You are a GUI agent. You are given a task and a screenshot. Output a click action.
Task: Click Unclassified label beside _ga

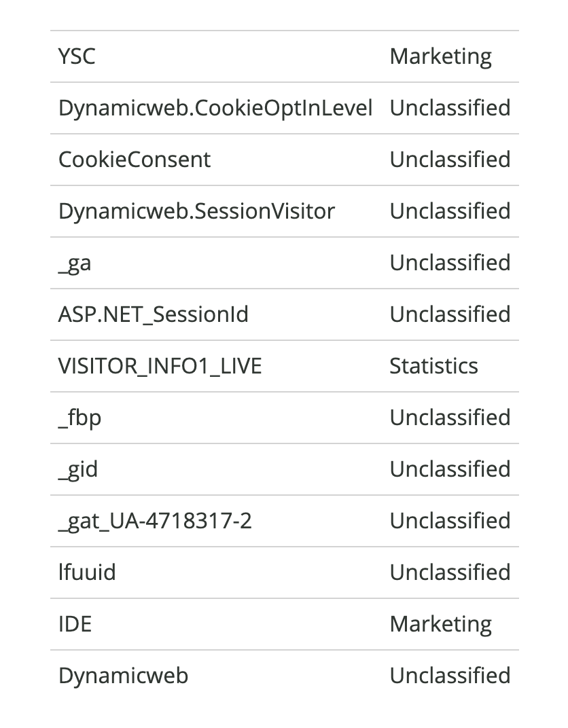pos(450,262)
